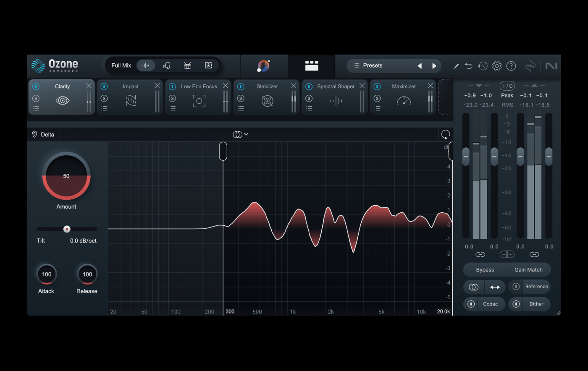Image resolution: width=588 pixels, height=371 pixels.
Task: Open the settings gear
Action: coord(497,66)
